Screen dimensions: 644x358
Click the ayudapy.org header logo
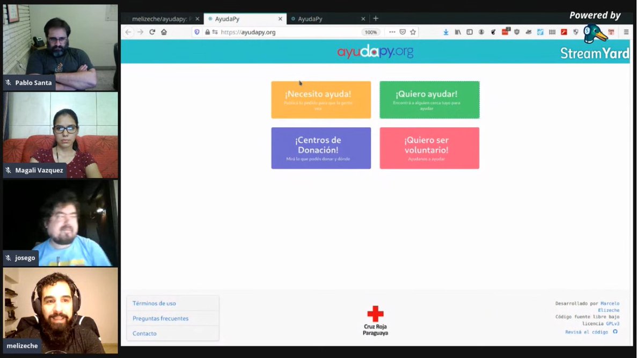click(375, 52)
